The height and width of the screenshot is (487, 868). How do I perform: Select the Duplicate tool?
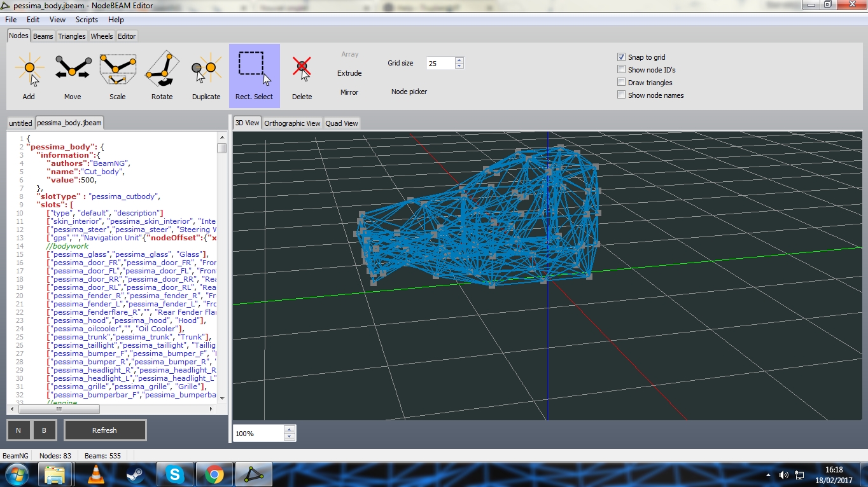[206, 76]
